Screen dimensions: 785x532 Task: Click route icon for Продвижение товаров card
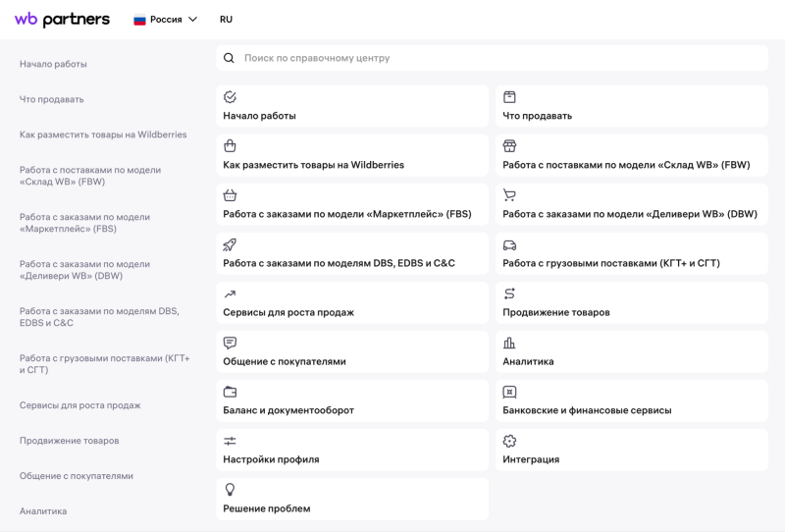click(509, 293)
